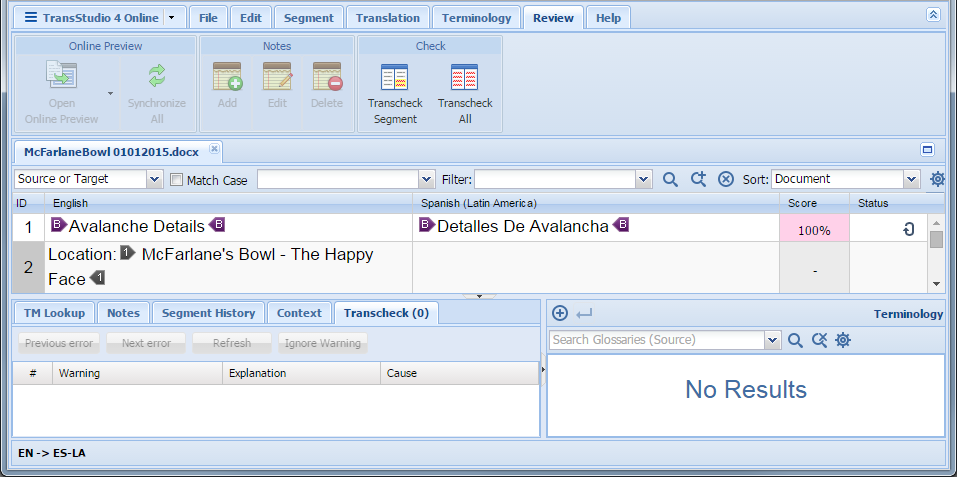Click the Edit note icon

coord(277,76)
